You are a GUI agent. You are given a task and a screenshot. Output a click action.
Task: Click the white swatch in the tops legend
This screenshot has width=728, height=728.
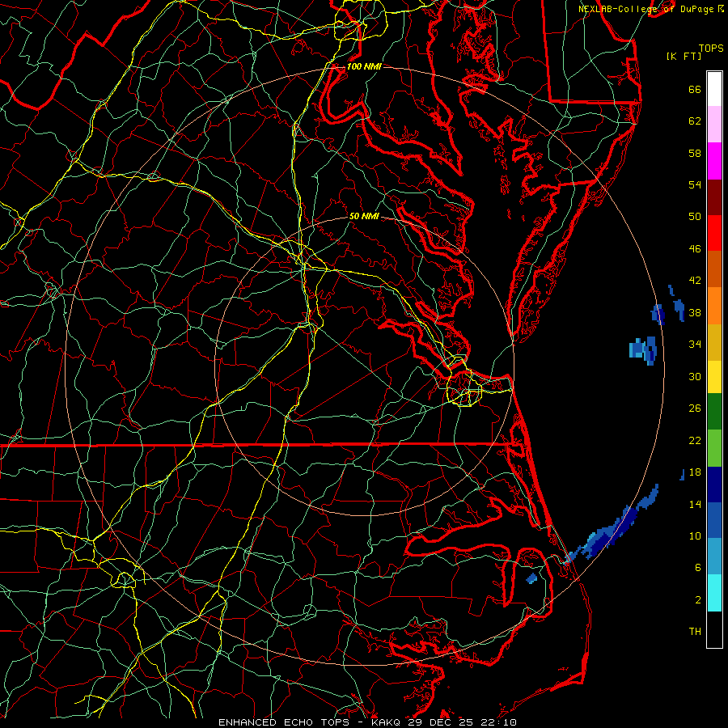(x=714, y=89)
